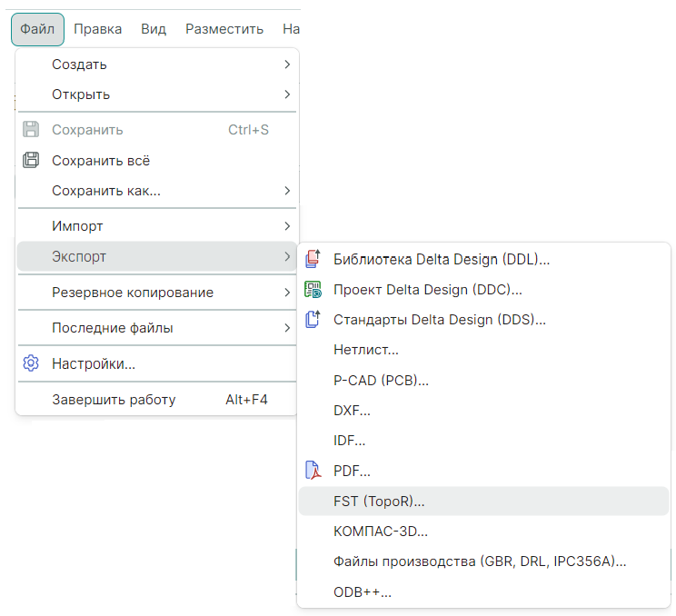Choose Завершить работу to exit

(114, 400)
